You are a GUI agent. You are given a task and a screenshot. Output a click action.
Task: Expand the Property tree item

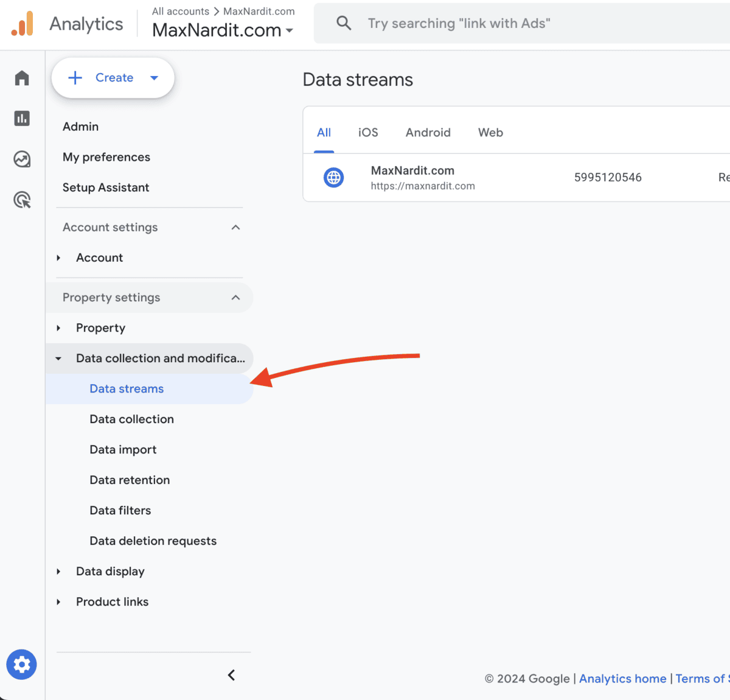(x=58, y=328)
